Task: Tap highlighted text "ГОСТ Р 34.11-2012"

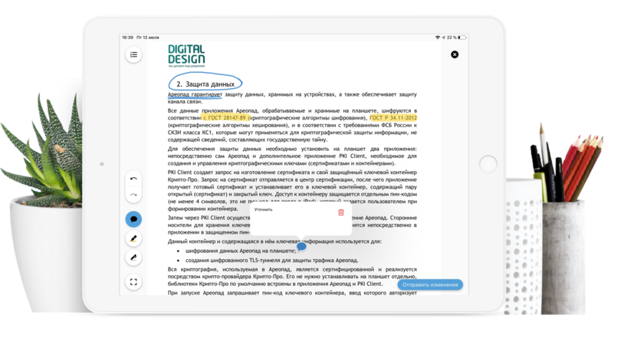Action: [393, 118]
